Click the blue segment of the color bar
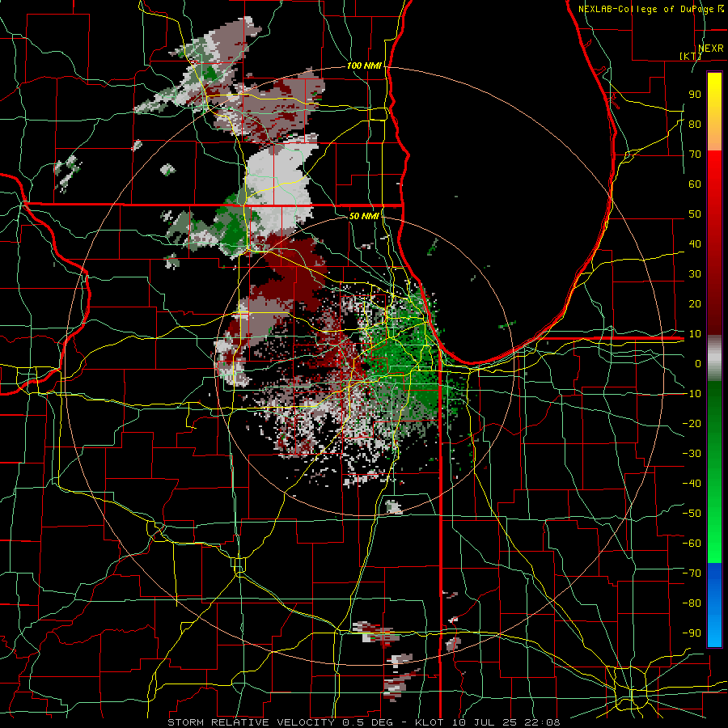Screen dimensions: 728x728 (x=714, y=604)
